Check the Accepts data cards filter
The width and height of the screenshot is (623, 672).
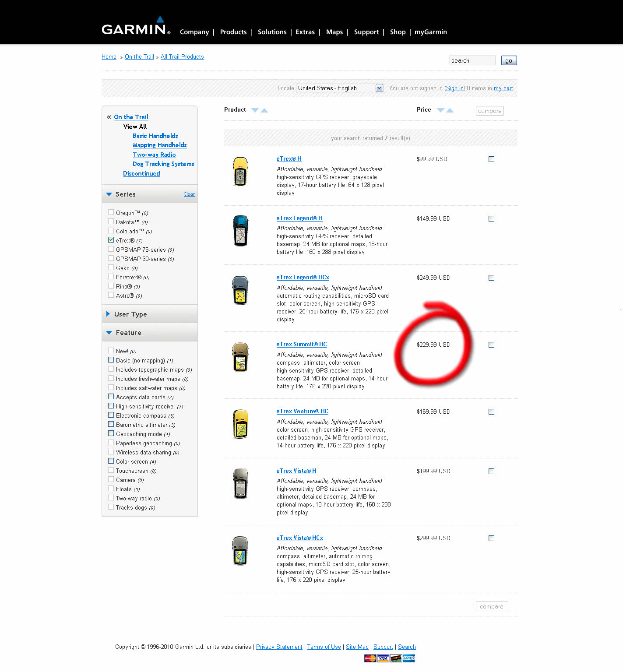click(x=111, y=397)
